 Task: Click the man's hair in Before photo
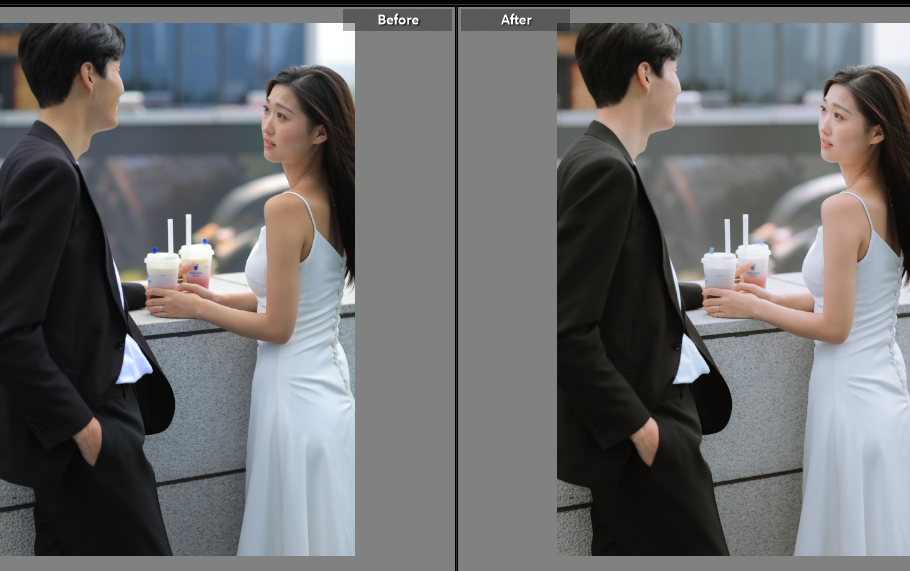pos(68,50)
